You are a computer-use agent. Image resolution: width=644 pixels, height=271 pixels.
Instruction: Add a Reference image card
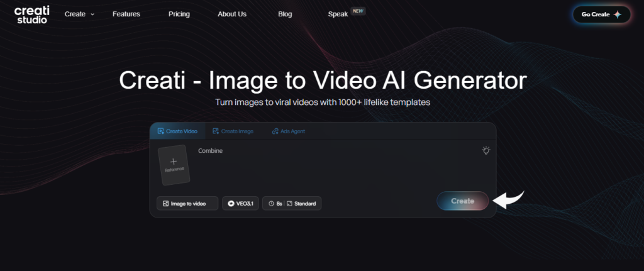(174, 165)
